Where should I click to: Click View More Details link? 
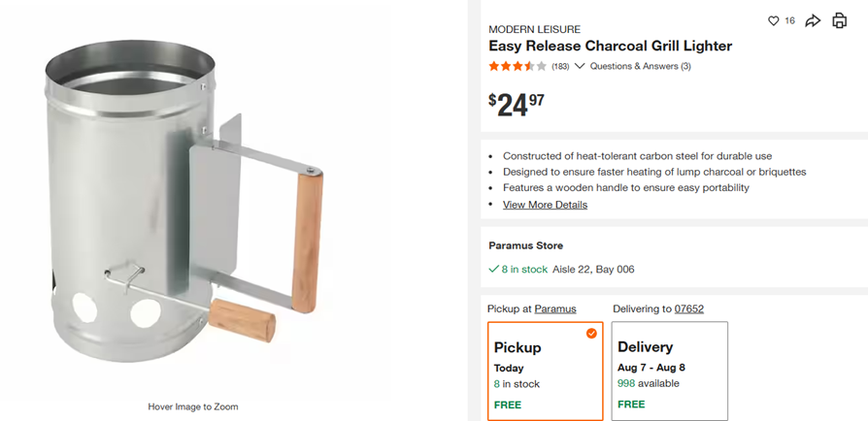click(546, 205)
